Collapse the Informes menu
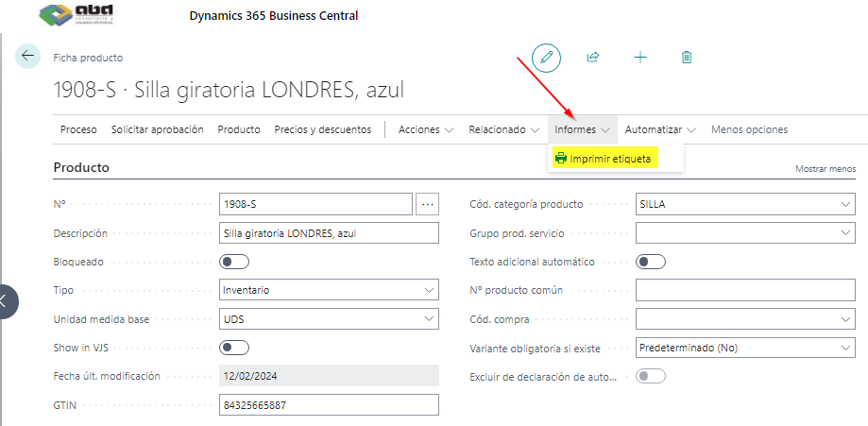Image resolution: width=868 pixels, height=426 pixels. tap(583, 129)
